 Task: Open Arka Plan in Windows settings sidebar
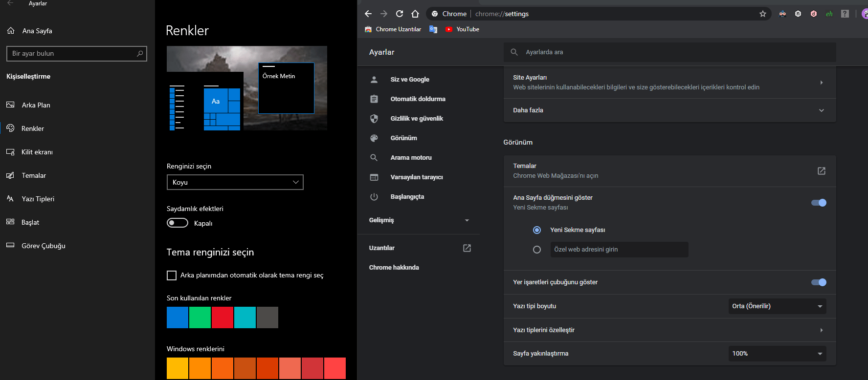tap(36, 105)
